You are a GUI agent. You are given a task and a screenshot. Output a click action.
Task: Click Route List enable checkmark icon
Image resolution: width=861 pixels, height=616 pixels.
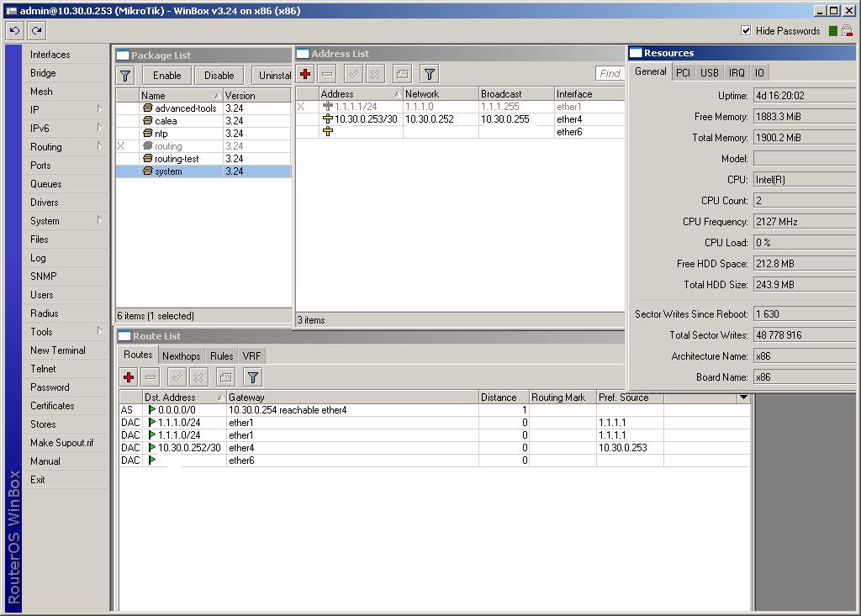click(177, 377)
